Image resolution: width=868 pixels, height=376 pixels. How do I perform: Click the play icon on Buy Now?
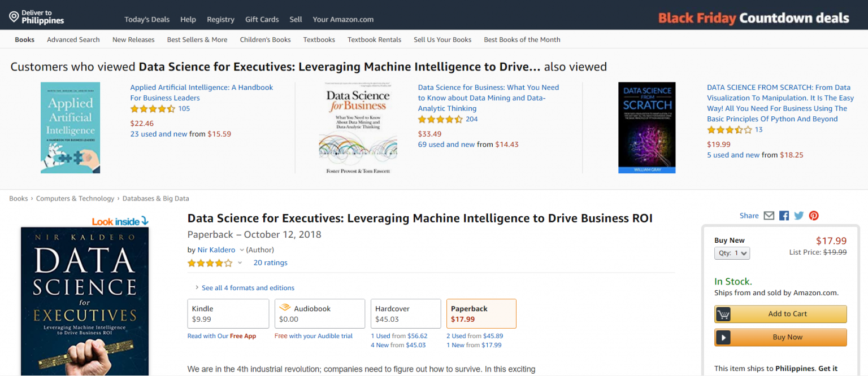point(723,338)
